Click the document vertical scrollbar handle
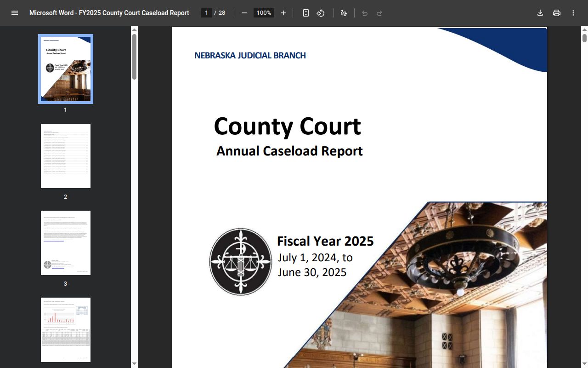This screenshot has height=368, width=588. 584,38
